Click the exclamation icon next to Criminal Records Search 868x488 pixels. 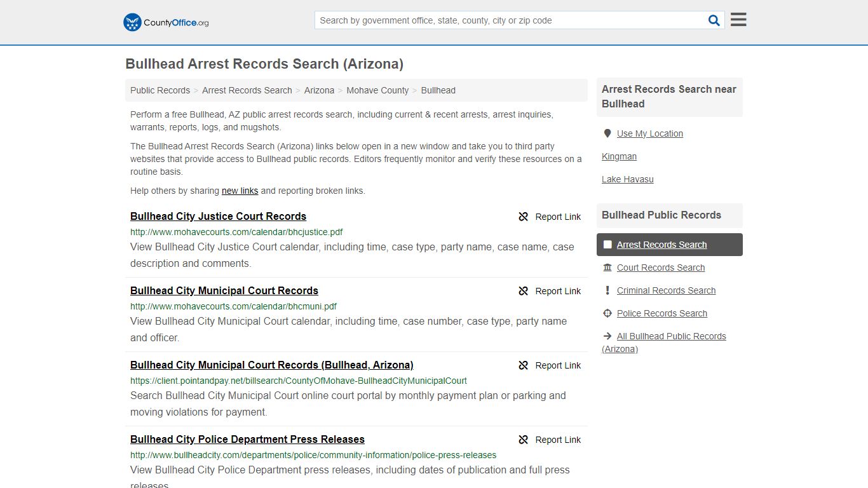click(607, 290)
